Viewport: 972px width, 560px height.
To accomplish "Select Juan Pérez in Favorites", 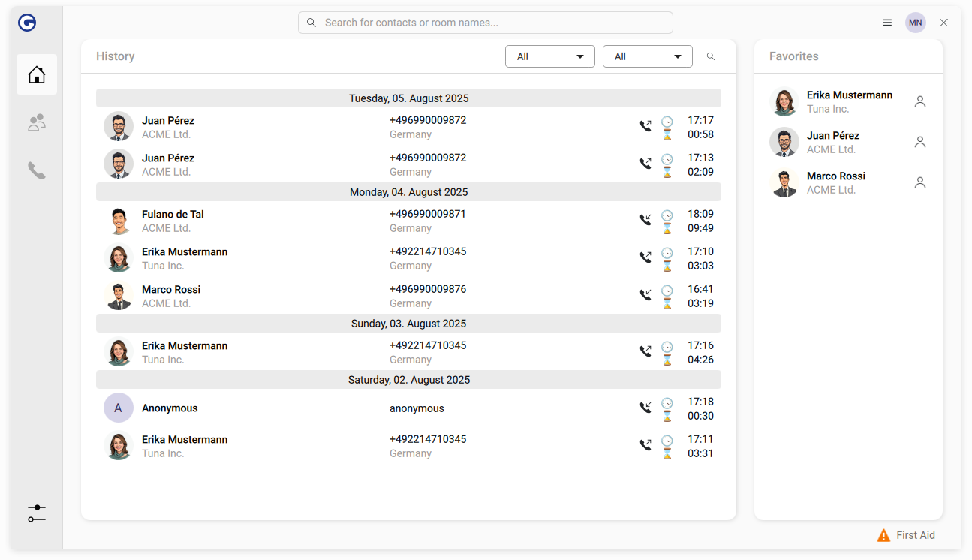I will pyautogui.click(x=832, y=142).
